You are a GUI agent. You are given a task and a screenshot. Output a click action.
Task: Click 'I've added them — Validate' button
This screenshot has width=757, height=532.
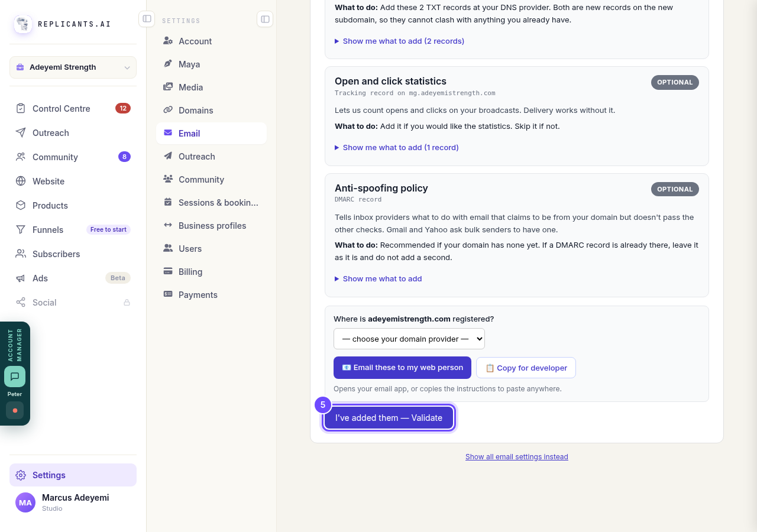(x=389, y=418)
